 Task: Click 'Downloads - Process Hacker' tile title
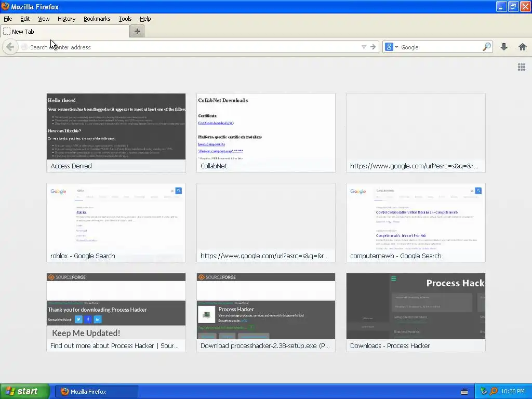pos(390,345)
